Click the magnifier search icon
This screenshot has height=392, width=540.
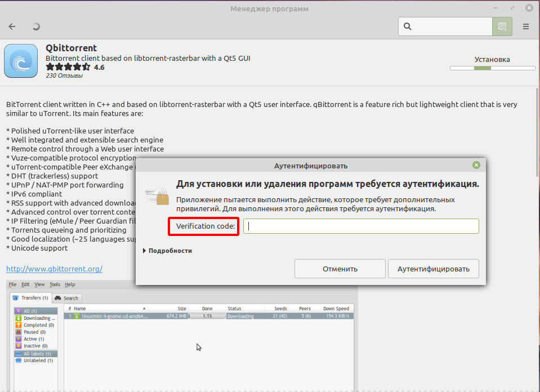point(408,26)
